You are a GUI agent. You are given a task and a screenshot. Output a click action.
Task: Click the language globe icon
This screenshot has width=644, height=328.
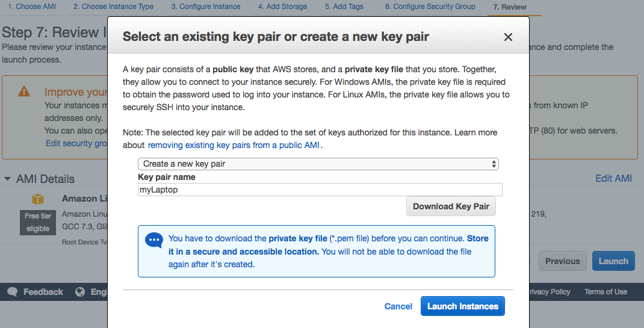80,292
